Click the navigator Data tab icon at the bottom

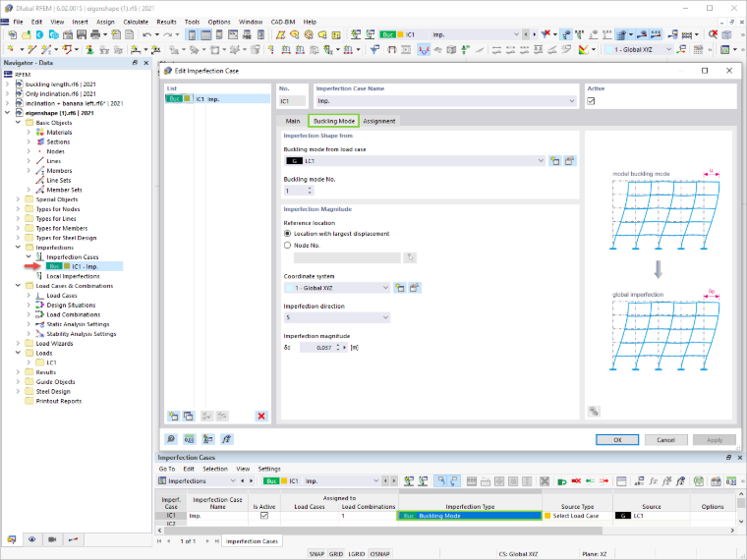pyautogui.click(x=12, y=539)
